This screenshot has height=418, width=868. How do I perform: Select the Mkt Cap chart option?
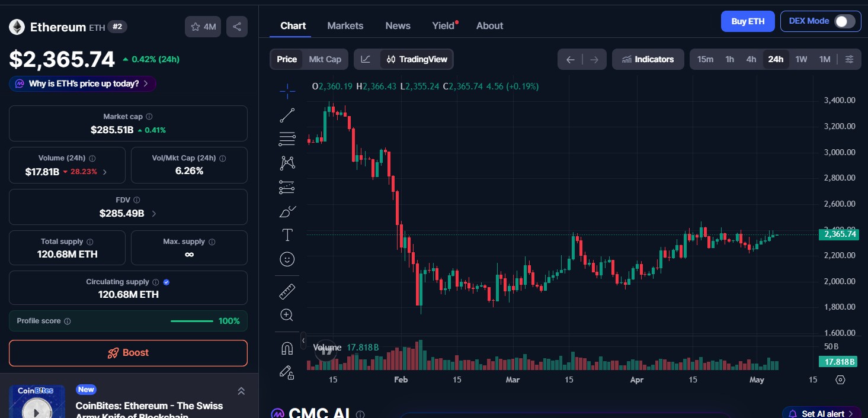coord(325,59)
